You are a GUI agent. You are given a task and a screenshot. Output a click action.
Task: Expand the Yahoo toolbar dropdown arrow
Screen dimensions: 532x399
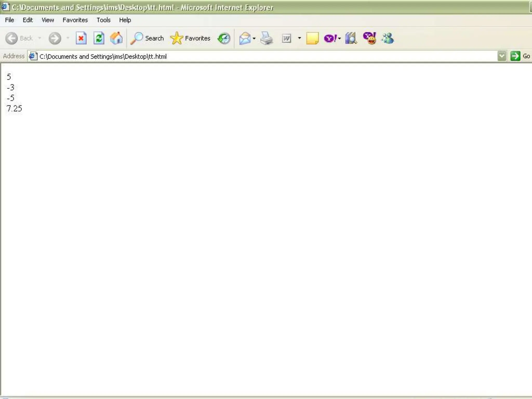point(340,38)
